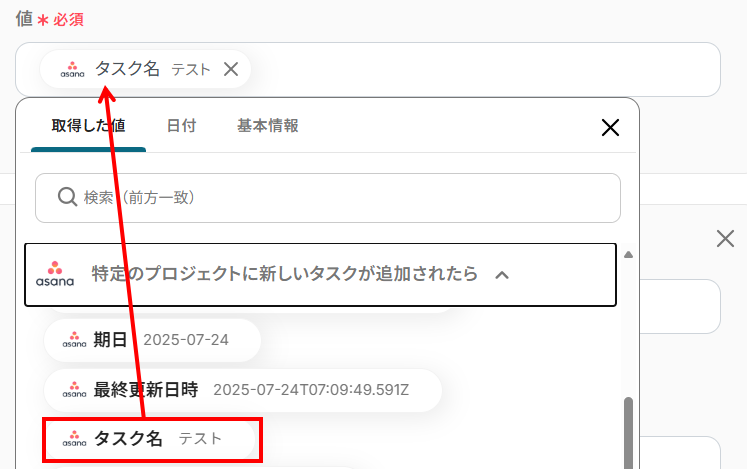Close the value picker popup

click(x=610, y=127)
